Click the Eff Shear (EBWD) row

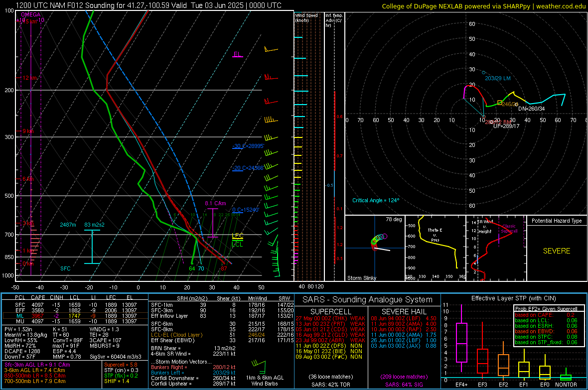(x=223, y=341)
